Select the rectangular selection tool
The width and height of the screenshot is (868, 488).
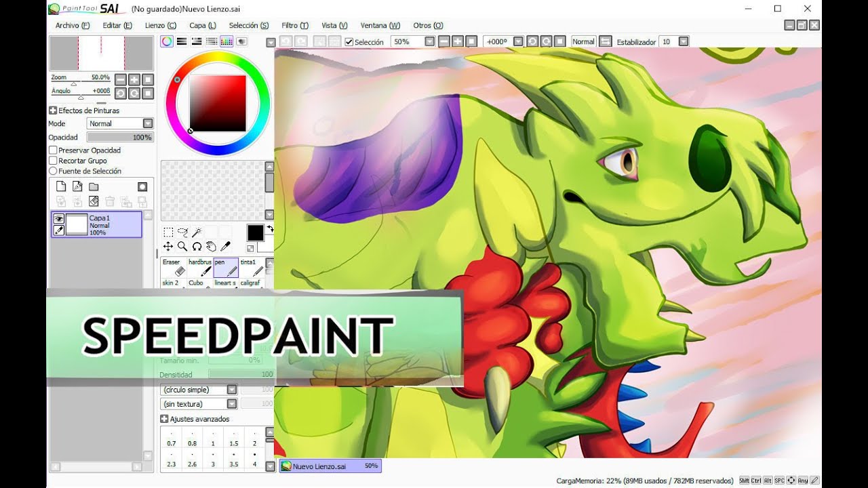click(x=168, y=232)
